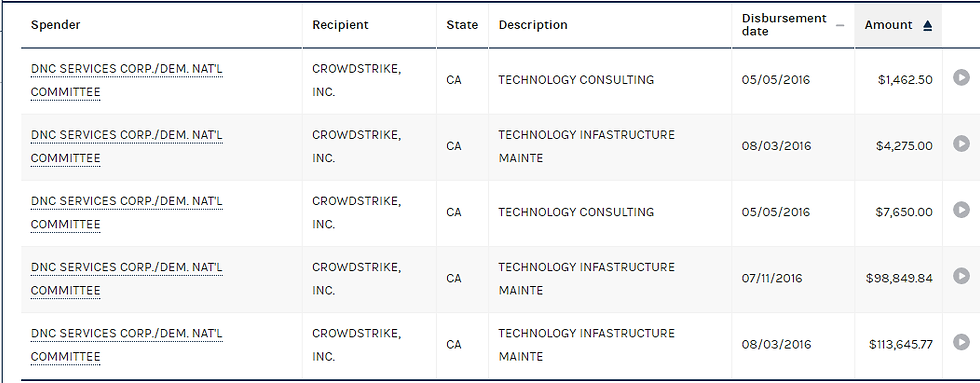Click Technology Consulting description in first row
Screen dimensions: 980x383
click(x=576, y=80)
